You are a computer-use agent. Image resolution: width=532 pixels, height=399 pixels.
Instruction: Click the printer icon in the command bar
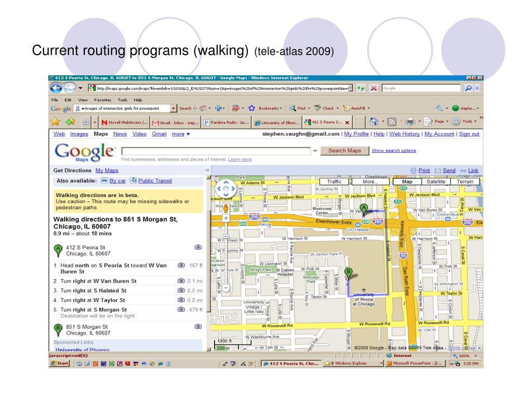pyautogui.click(x=410, y=122)
